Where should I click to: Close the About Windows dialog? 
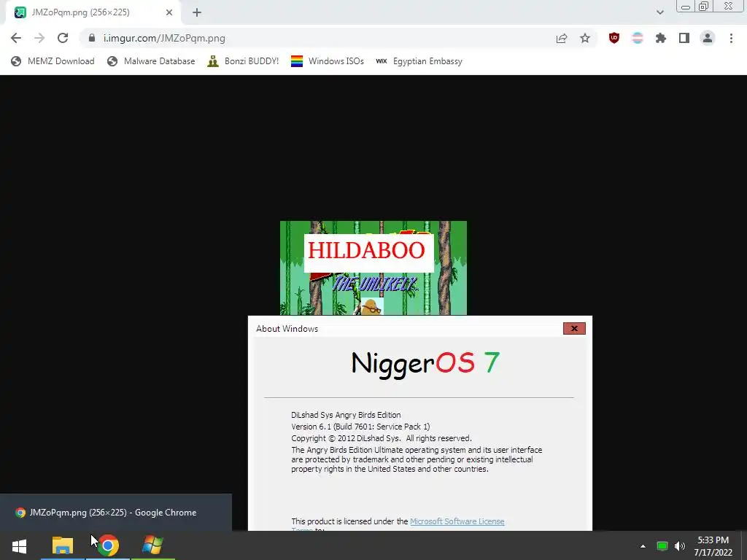pos(574,329)
